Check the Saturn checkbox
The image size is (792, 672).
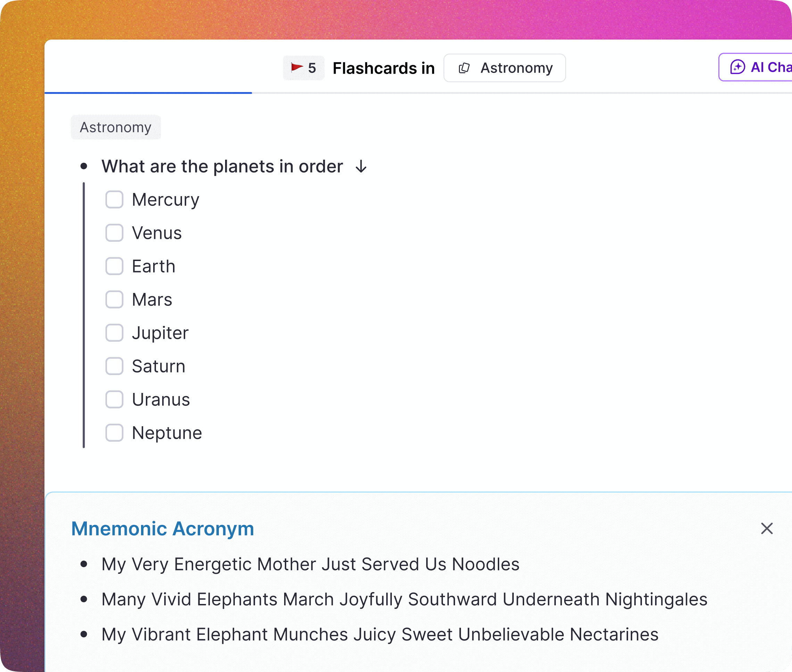point(114,366)
